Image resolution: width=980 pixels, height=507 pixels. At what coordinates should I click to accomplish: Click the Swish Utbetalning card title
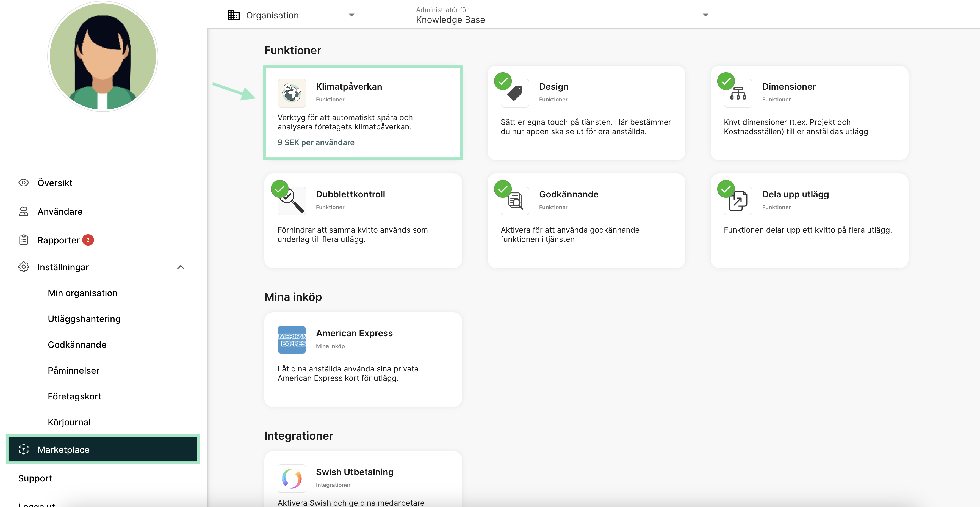pos(355,472)
